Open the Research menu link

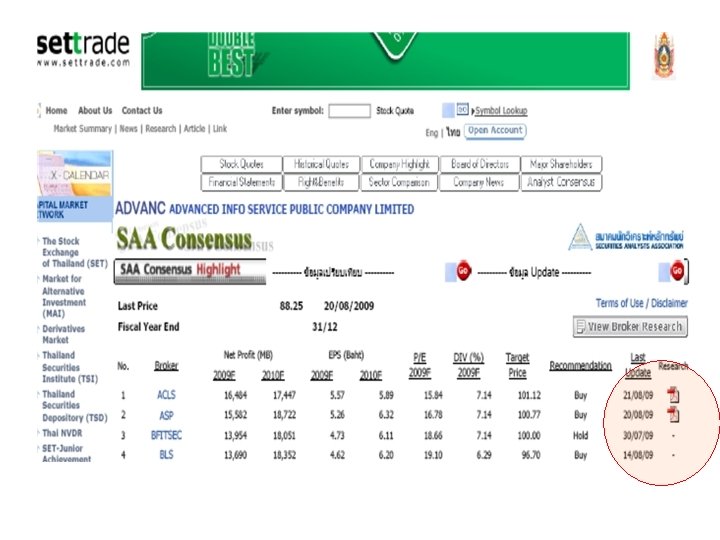(161, 129)
